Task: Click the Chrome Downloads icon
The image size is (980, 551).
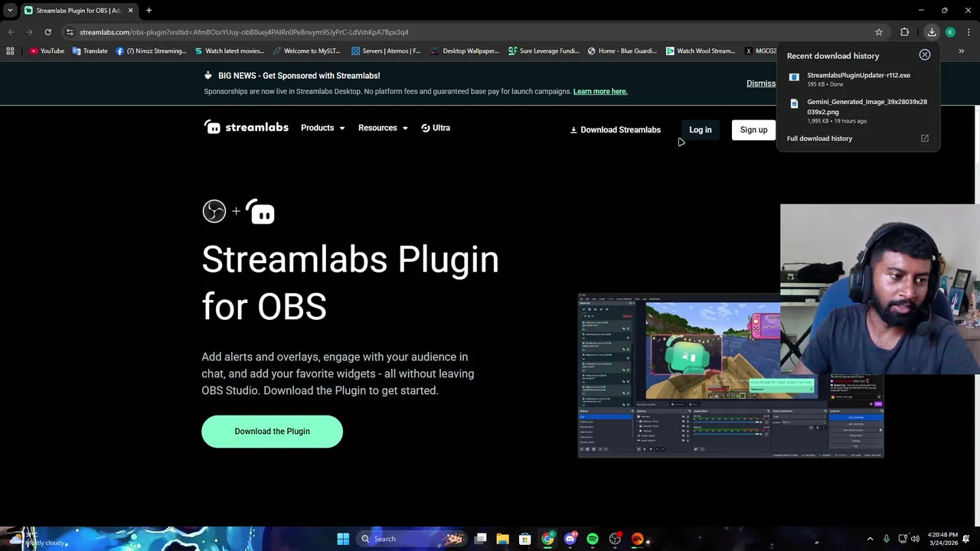Action: 932,32
